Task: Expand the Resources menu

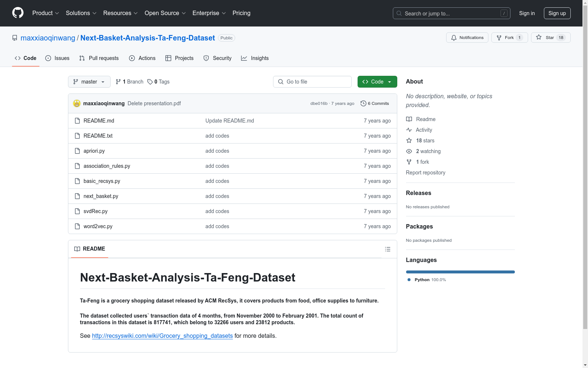Action: click(x=121, y=13)
